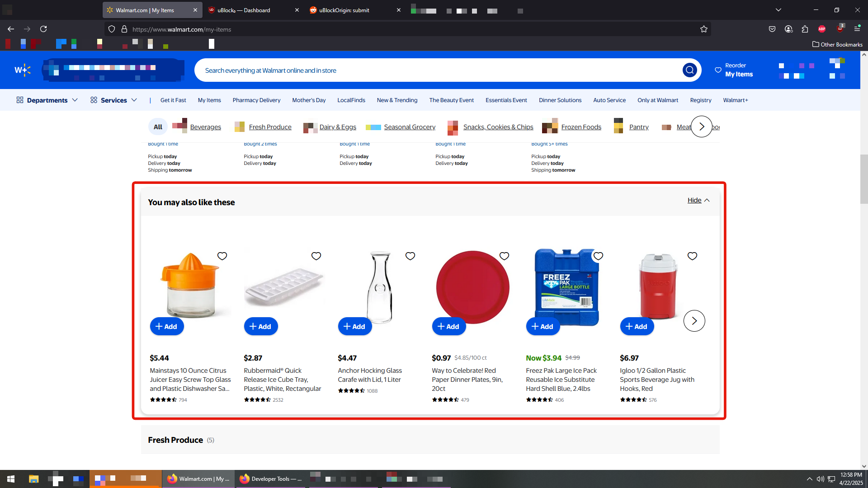Open the extensions puzzle icon
This screenshot has height=488, width=868.
(x=805, y=29)
